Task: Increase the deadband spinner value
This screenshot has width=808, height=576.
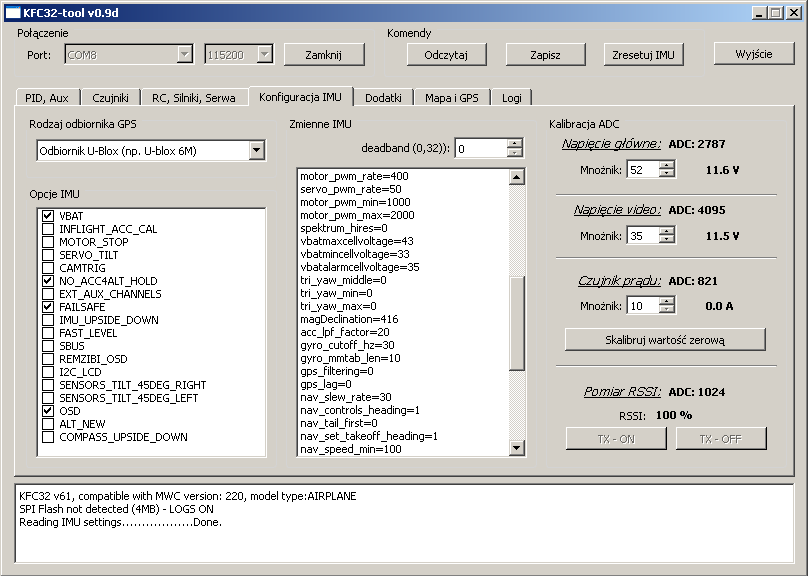Action: click(515, 144)
